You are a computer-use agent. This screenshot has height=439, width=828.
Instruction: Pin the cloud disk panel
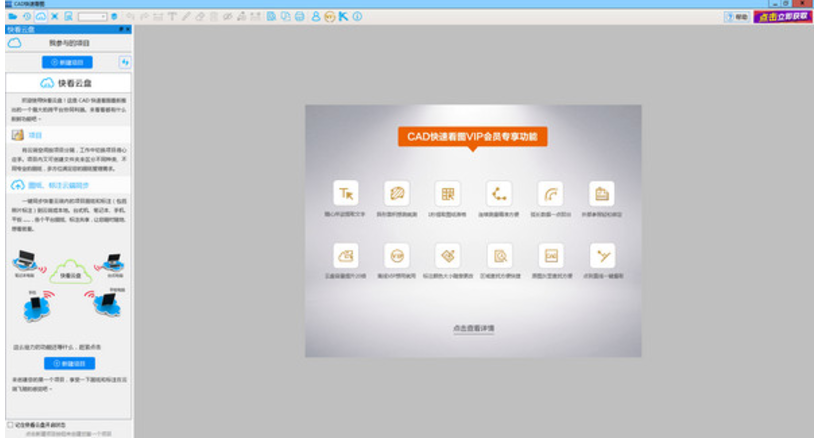click(x=120, y=30)
